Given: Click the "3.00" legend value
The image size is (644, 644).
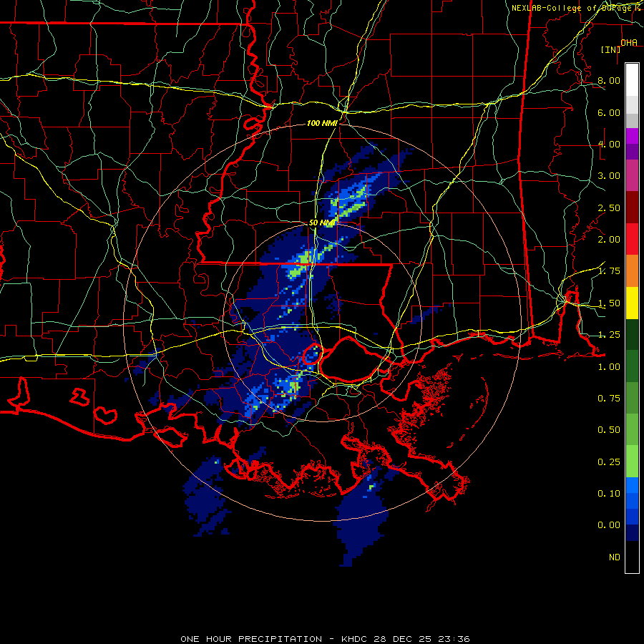Looking at the screenshot, I should tap(609, 176).
